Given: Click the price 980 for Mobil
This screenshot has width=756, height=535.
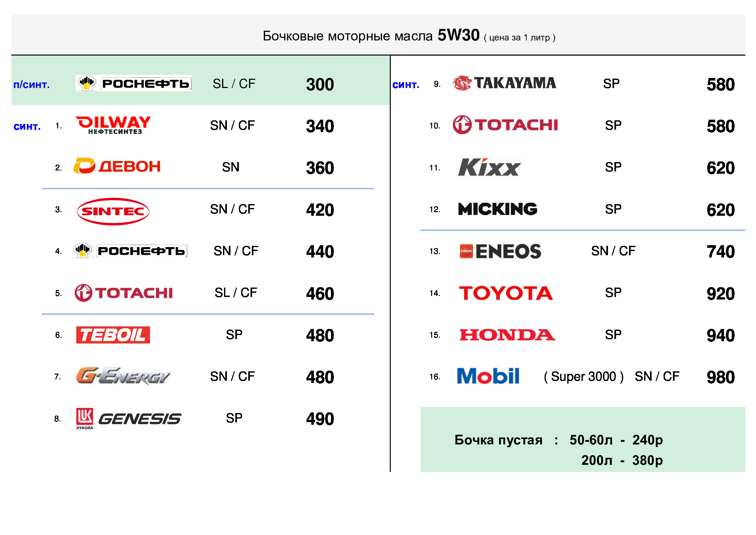Looking at the screenshot, I should 720,377.
